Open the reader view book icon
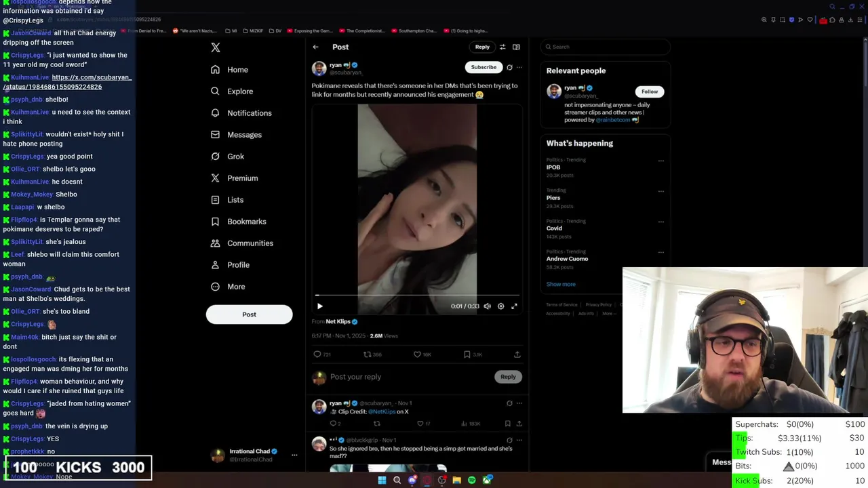868x488 pixels. point(516,47)
